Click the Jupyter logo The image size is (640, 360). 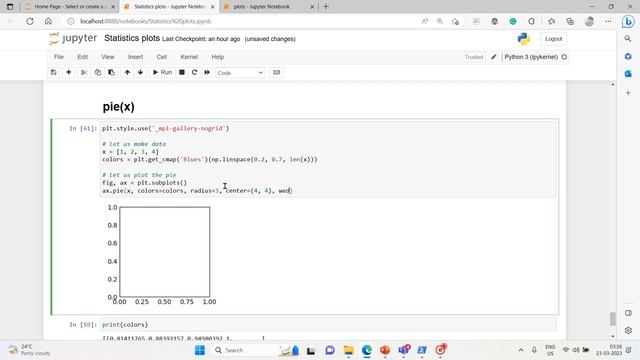click(73, 39)
